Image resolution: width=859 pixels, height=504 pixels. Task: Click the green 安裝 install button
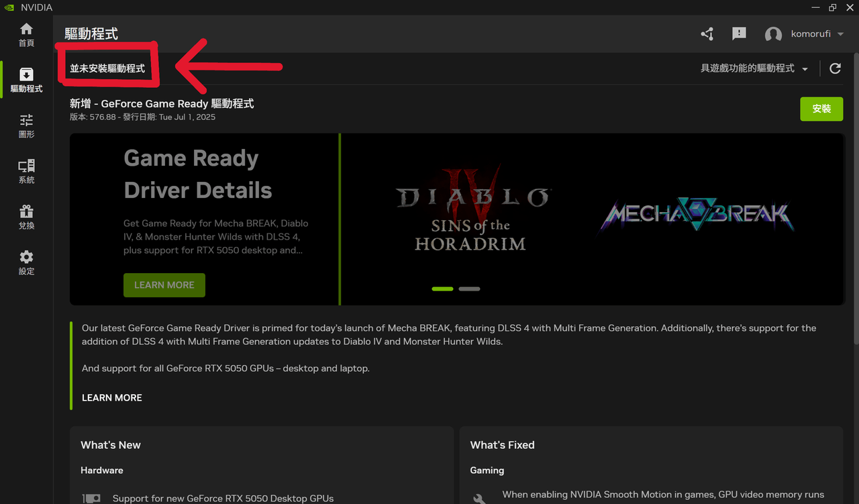click(821, 109)
